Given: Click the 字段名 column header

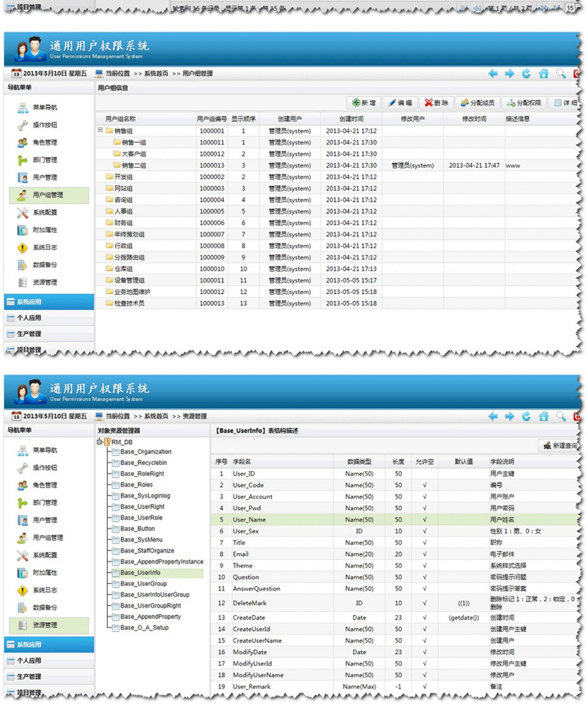Looking at the screenshot, I should (x=242, y=462).
